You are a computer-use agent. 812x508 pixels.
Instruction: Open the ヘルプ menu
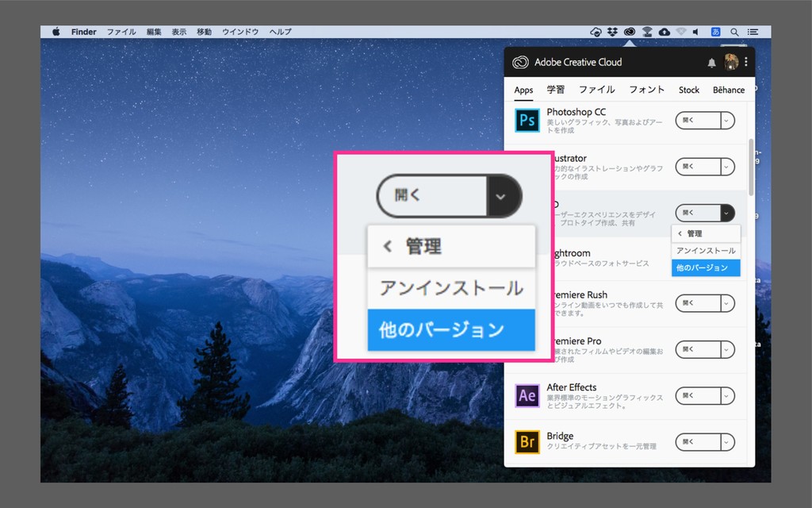[280, 32]
